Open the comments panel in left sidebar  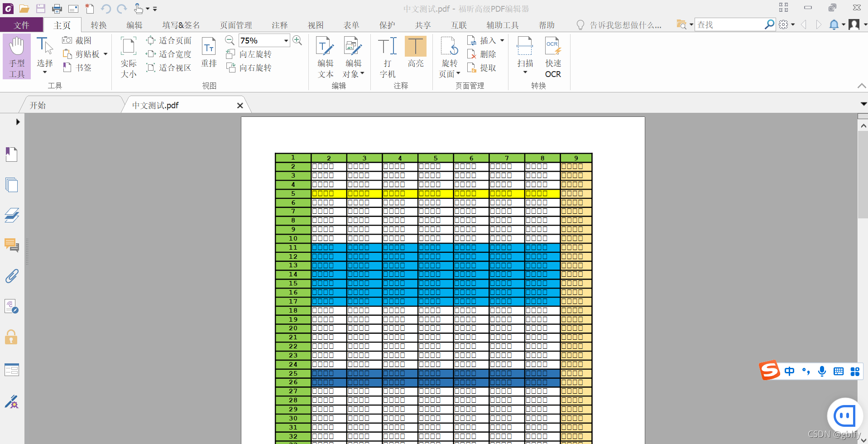pyautogui.click(x=11, y=245)
